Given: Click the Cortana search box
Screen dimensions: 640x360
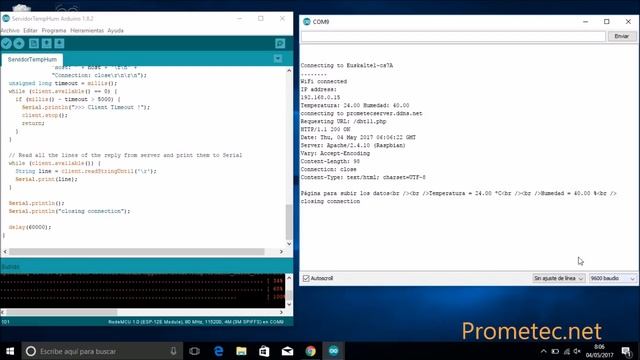Looking at the screenshot, I should click(x=102, y=351).
